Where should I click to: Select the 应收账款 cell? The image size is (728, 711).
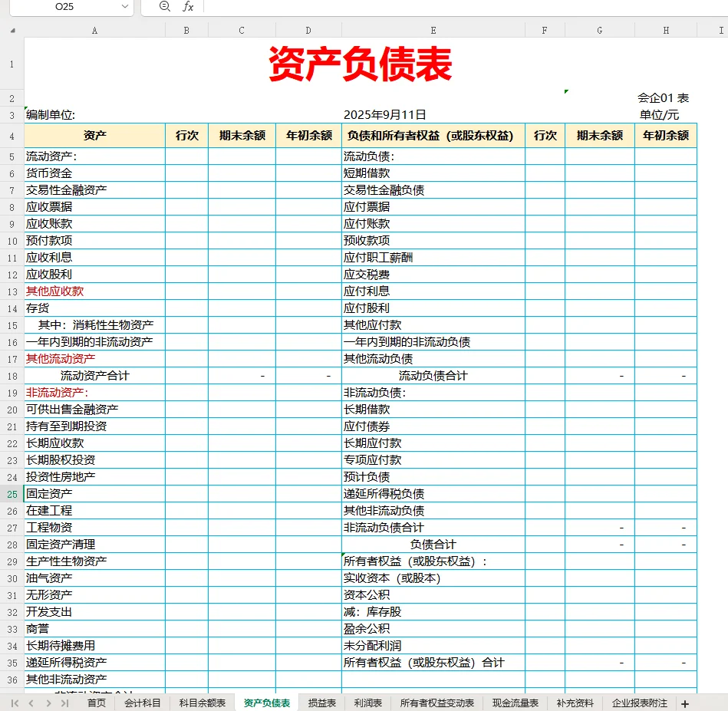coord(94,224)
